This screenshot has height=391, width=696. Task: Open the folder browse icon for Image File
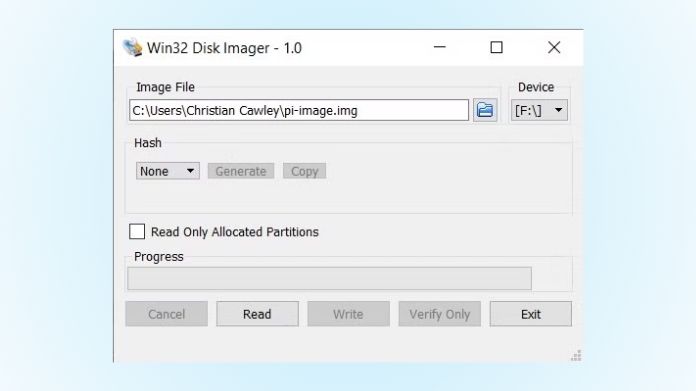485,110
